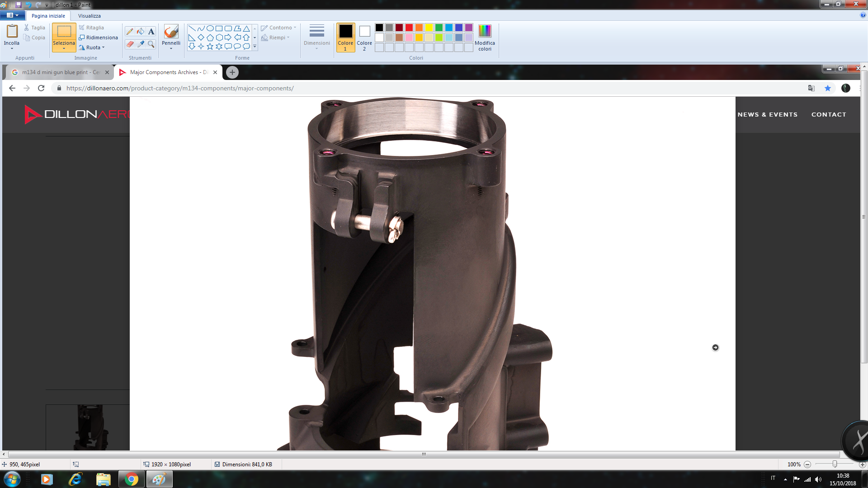Activate Colore 1 selector
Screen dimensions: 868x488
345,31
